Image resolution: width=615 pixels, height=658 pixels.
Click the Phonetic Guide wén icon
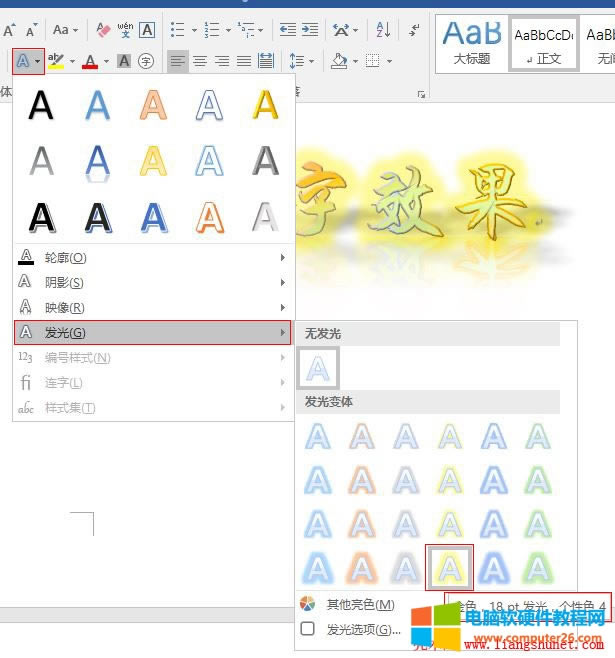coord(125,30)
